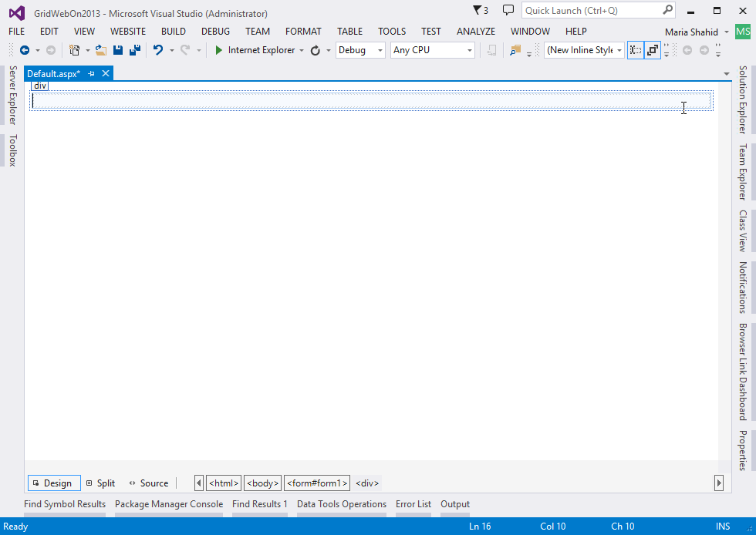
Task: Switch to Design view
Action: [x=54, y=483]
